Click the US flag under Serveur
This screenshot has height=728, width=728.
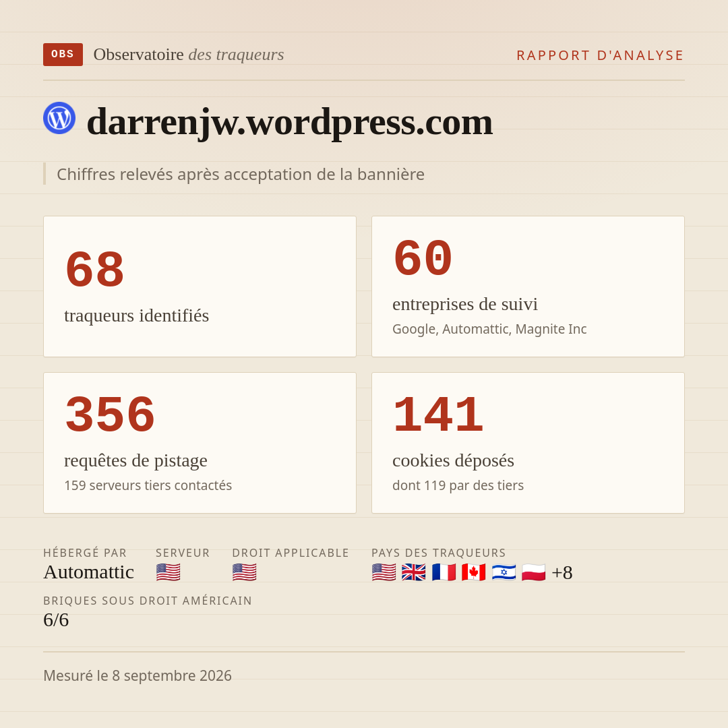click(x=168, y=572)
